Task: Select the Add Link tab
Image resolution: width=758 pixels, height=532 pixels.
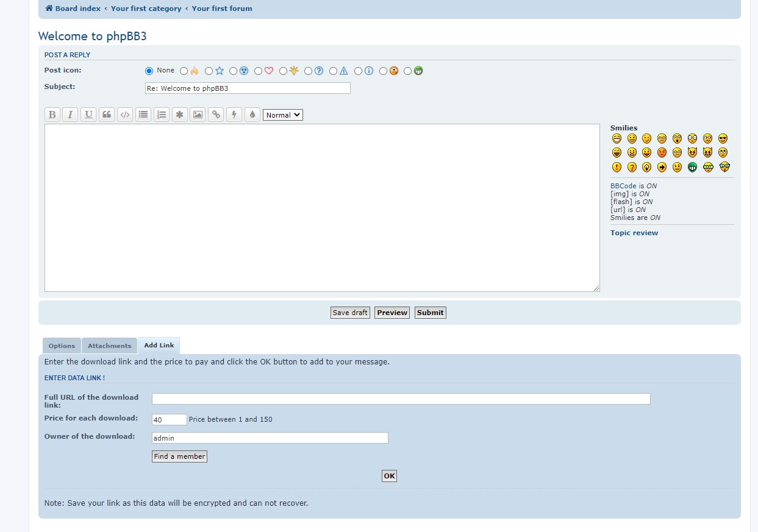Action: (159, 346)
